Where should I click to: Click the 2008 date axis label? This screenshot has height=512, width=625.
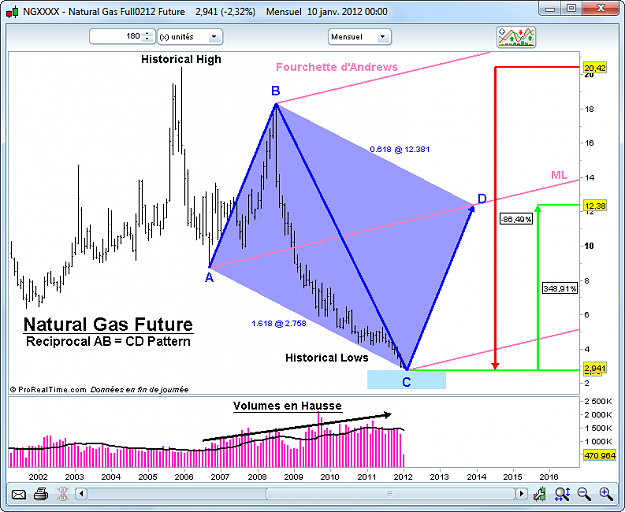pyautogui.click(x=257, y=477)
